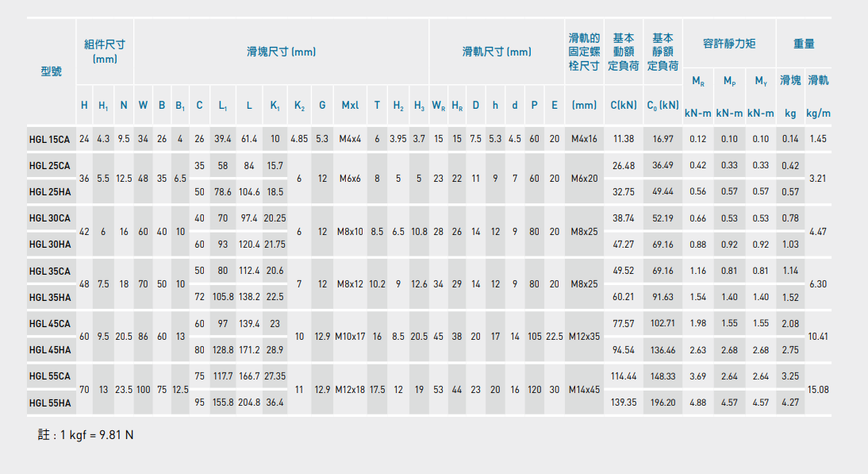Image resolution: width=868 pixels, height=474 pixels.
Task: Click the 重量 header
Action: click(x=804, y=44)
